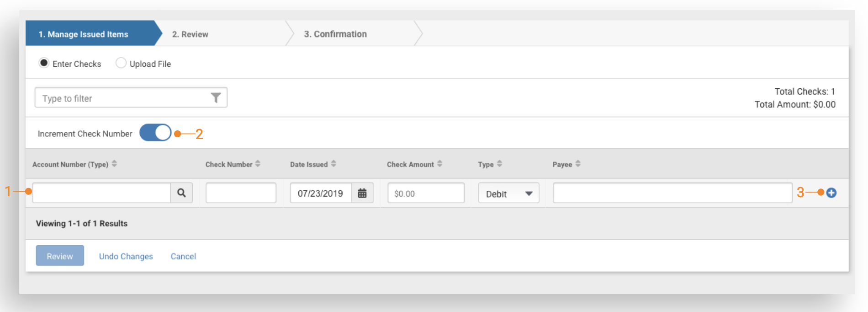This screenshot has width=868, height=312.
Task: Select the Upload File radio button
Action: point(121,63)
